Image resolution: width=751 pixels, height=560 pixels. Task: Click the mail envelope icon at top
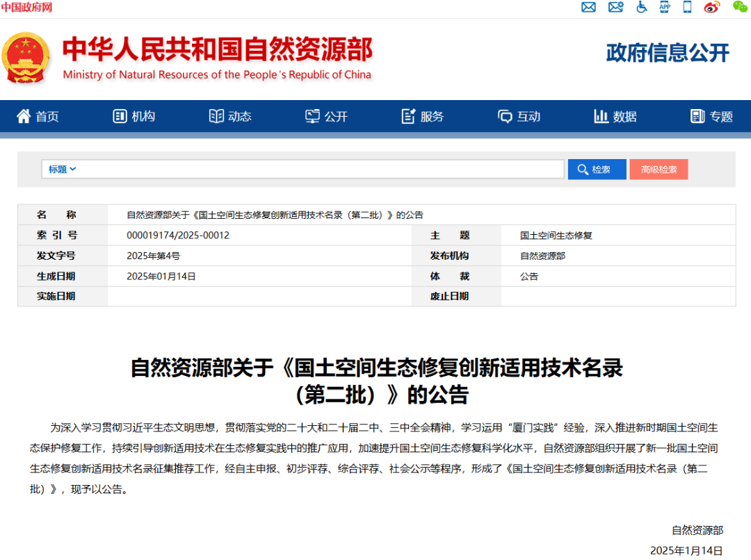tap(588, 8)
